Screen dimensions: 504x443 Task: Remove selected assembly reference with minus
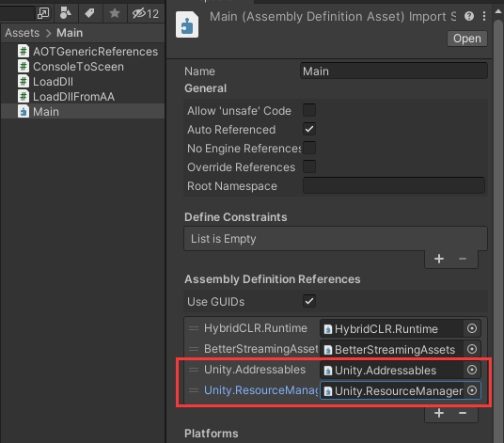(x=463, y=413)
